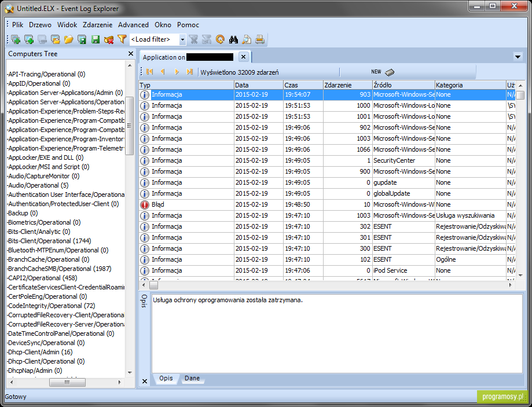Click the open workspace folder-window icon

pos(56,39)
